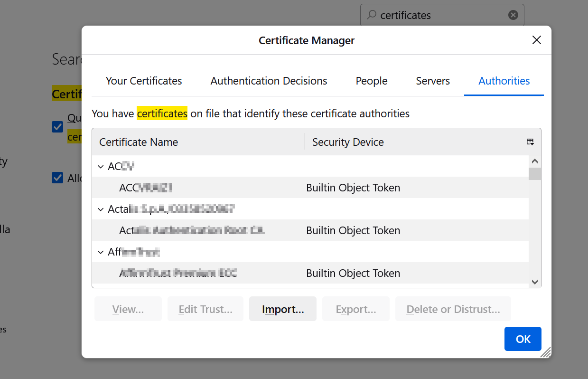The height and width of the screenshot is (379, 588).
Task: Close the Certificate Manager dialog
Action: 536,40
